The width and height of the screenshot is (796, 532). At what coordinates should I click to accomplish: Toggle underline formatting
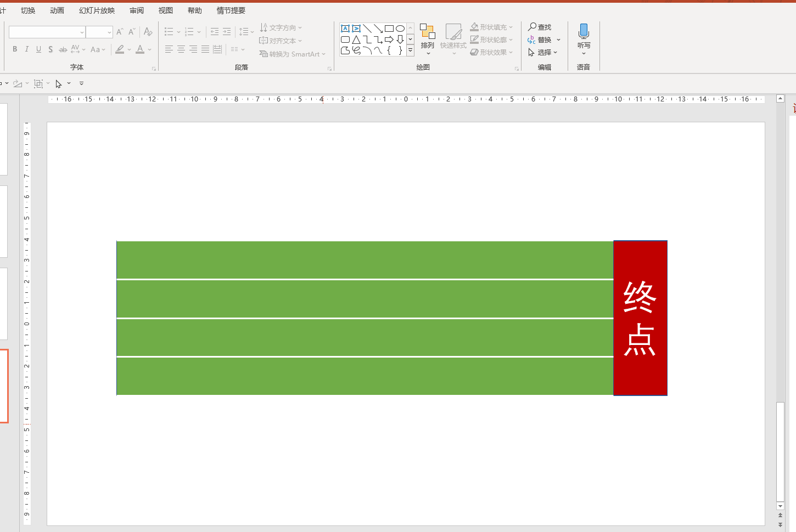pos(38,49)
